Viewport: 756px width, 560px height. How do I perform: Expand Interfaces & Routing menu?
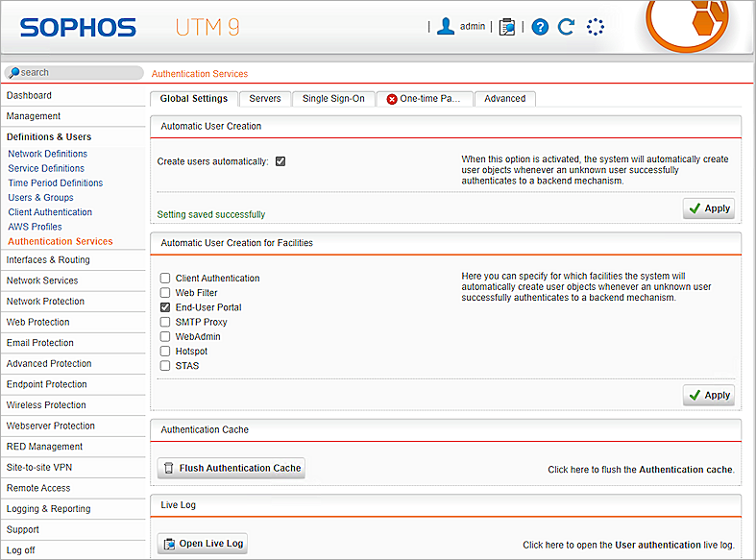pos(73,259)
